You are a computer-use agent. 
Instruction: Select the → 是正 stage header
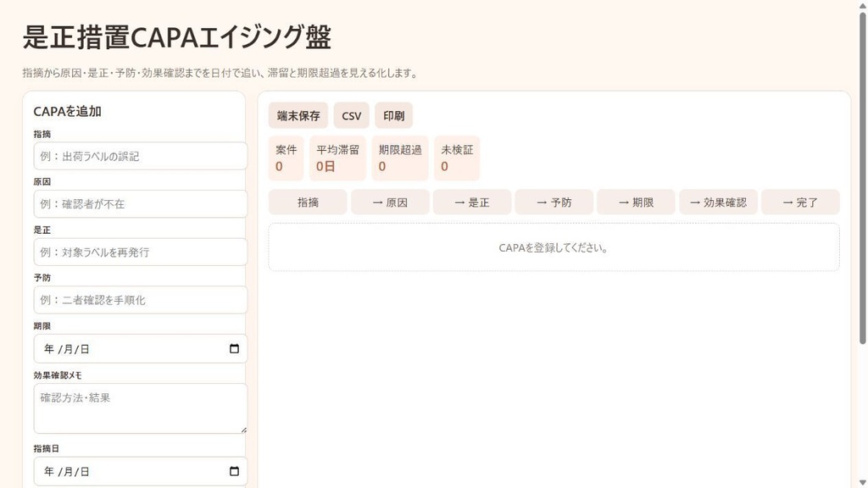coord(472,202)
